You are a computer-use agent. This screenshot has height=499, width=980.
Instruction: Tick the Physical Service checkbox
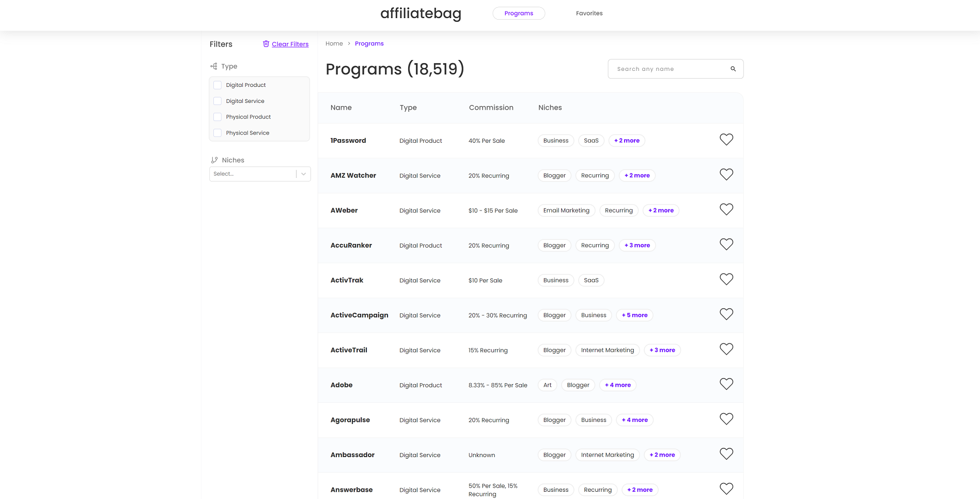pyautogui.click(x=217, y=133)
